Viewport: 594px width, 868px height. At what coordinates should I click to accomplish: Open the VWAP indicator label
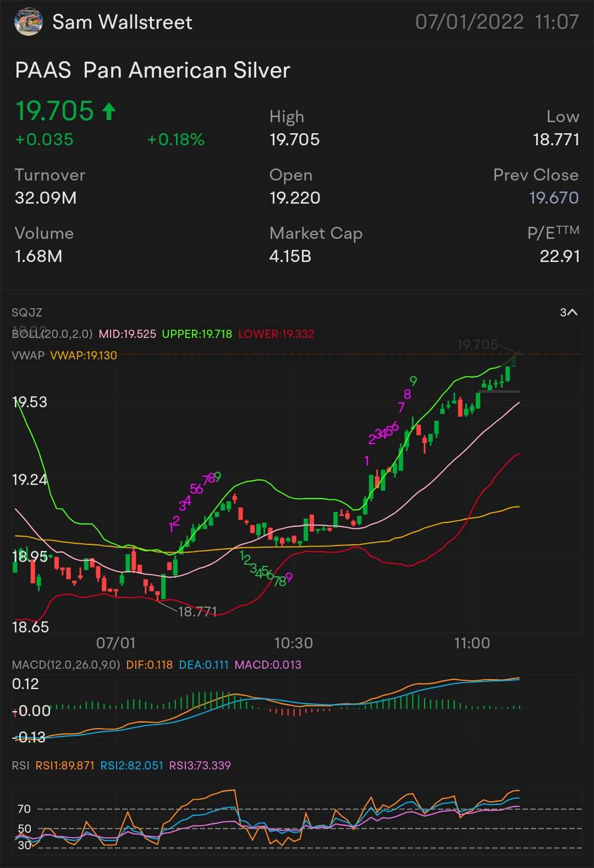click(28, 356)
